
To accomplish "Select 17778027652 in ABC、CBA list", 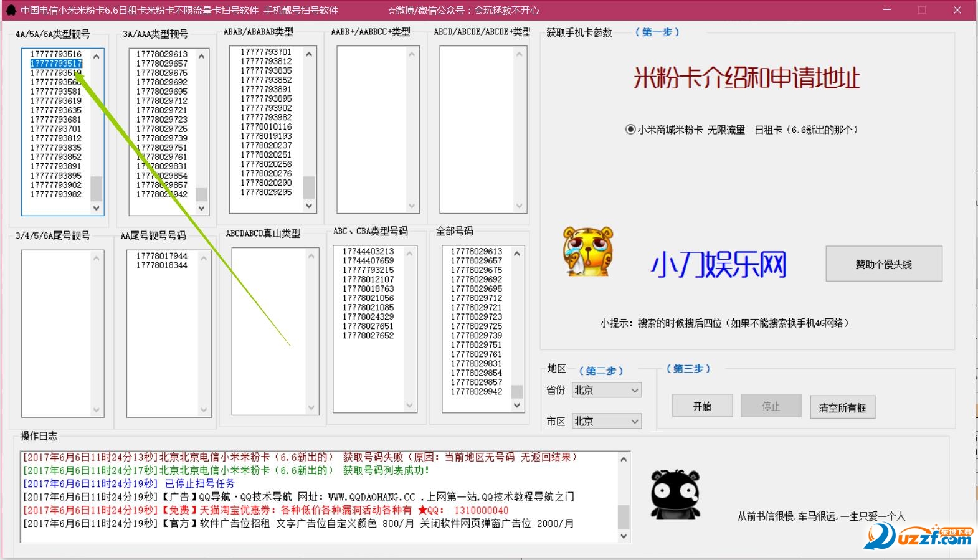I will (368, 336).
